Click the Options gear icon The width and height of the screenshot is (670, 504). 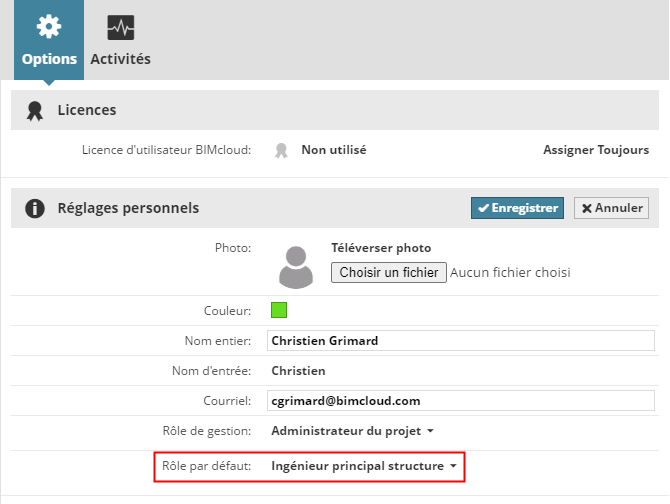click(49, 27)
